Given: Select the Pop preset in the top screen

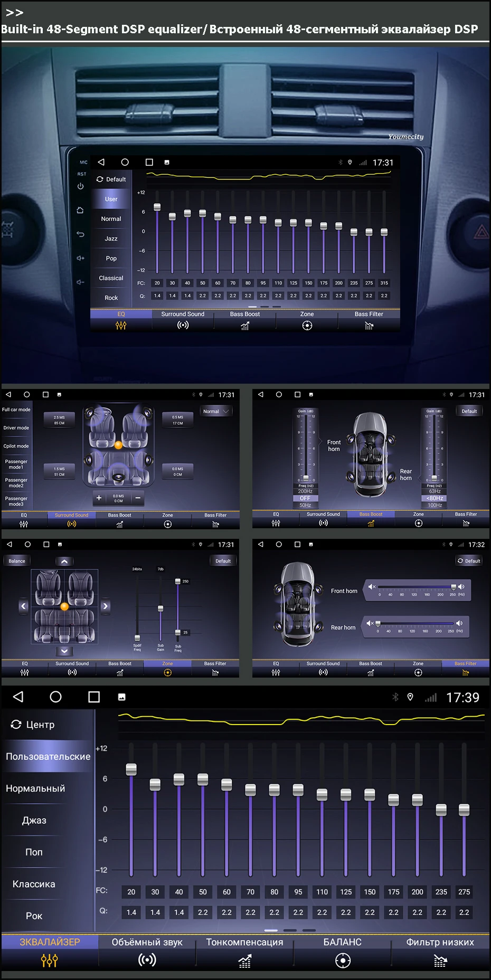Looking at the screenshot, I should click(x=111, y=258).
